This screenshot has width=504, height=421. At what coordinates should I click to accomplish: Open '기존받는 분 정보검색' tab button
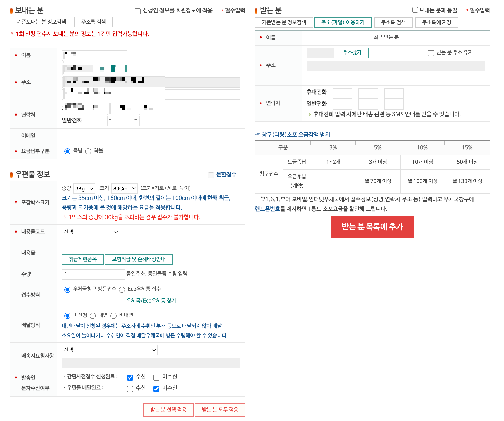(x=284, y=22)
